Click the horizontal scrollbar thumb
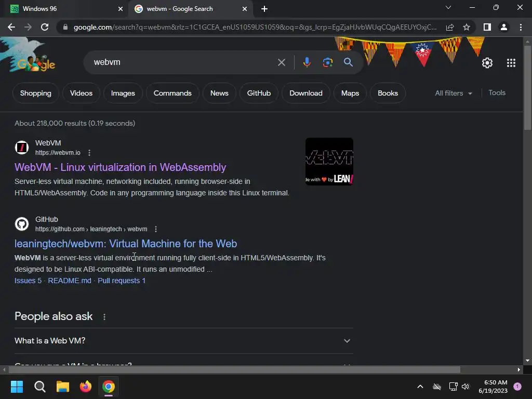The image size is (532, 399). (234, 369)
